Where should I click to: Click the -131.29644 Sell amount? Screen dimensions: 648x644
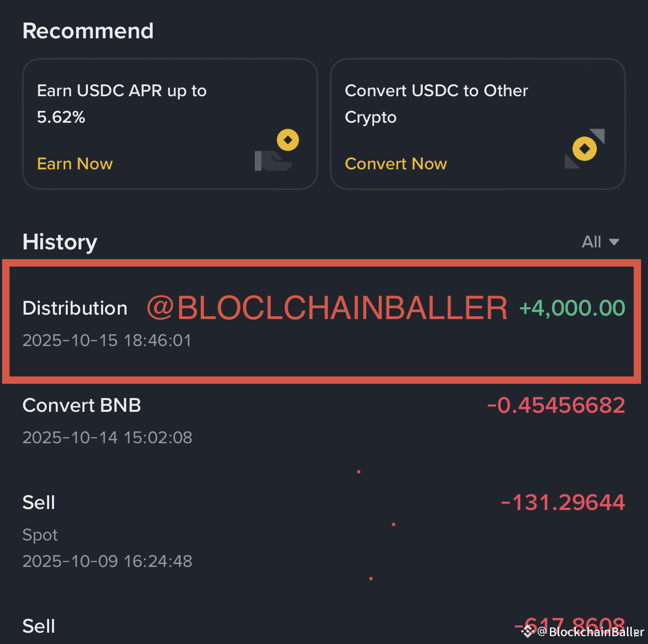click(563, 503)
